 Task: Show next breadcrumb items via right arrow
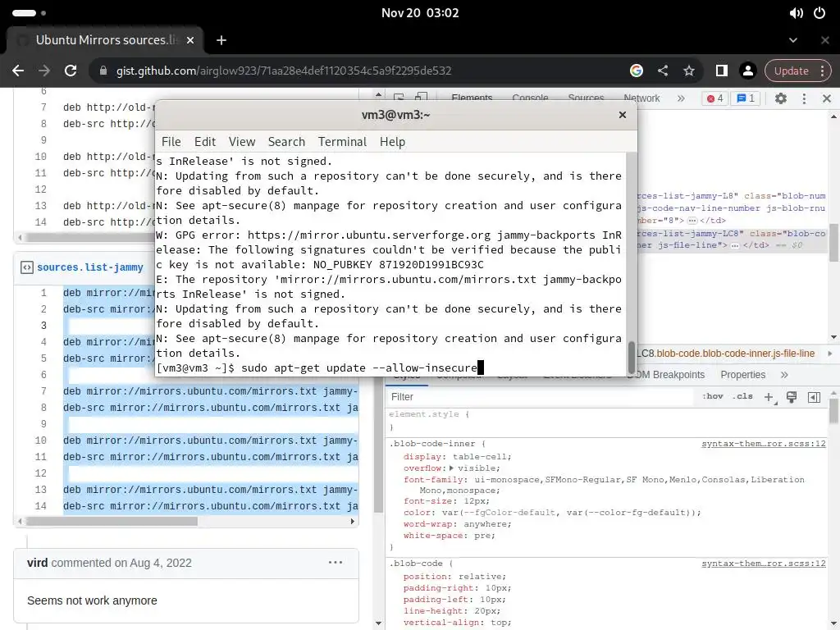(830, 354)
